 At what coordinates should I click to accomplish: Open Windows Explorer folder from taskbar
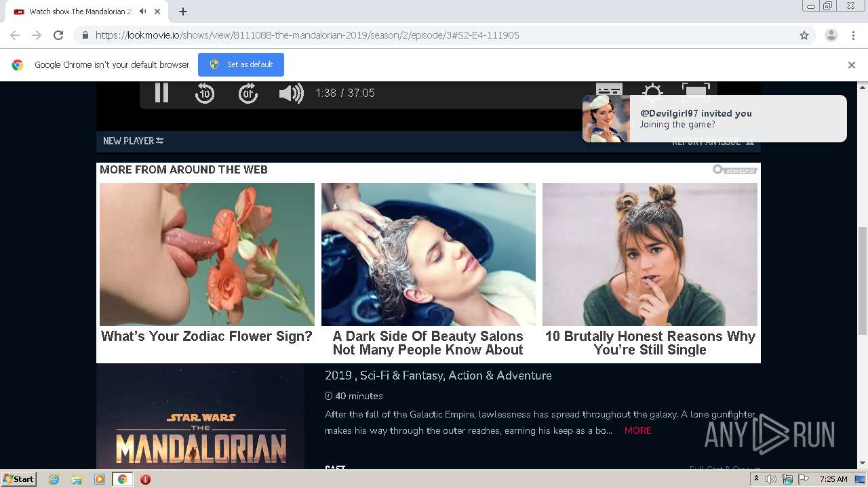tap(77, 479)
